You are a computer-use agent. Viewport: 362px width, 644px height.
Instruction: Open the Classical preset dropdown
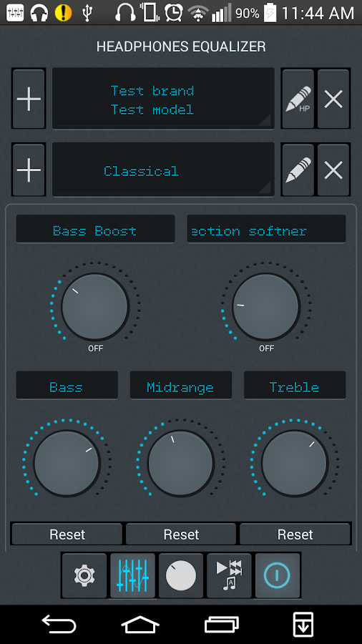163,170
